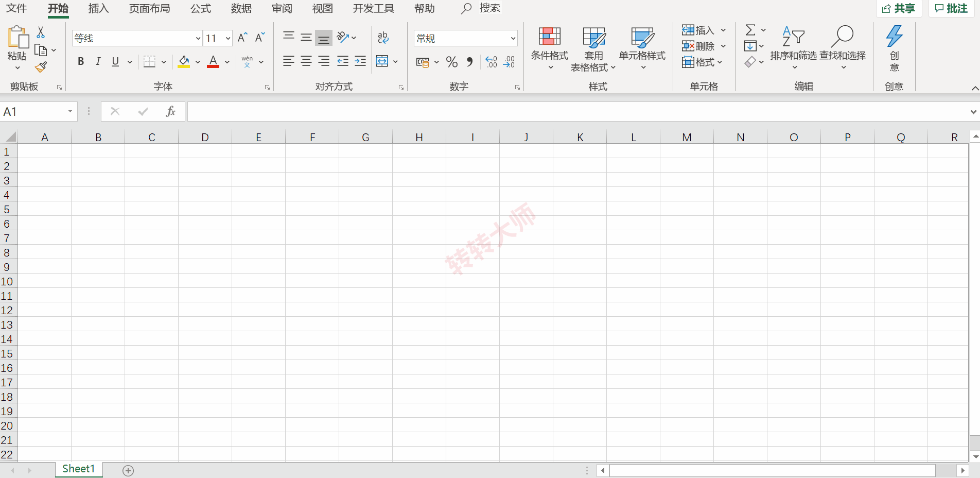Open the 页面布局 tab
The image size is (980, 478).
click(149, 9)
